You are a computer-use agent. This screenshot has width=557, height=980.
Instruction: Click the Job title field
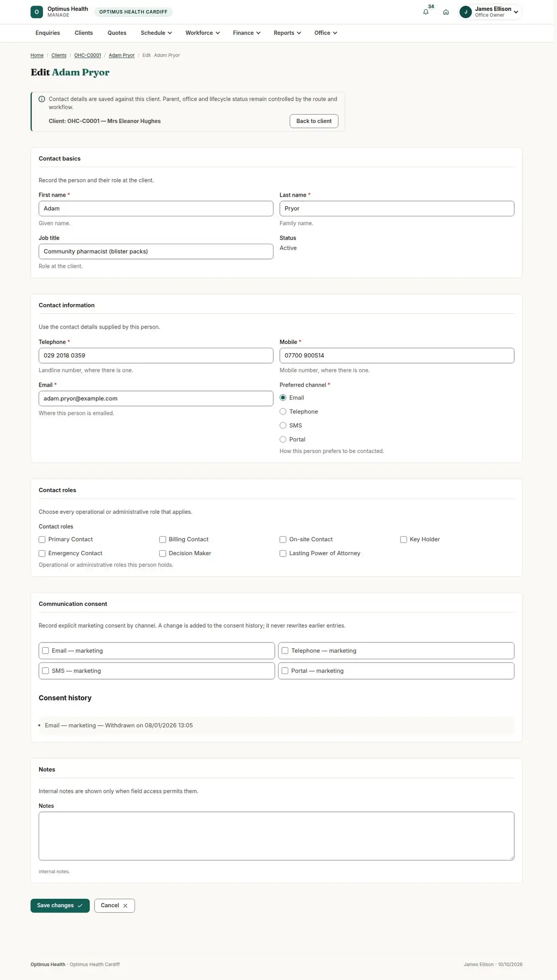[x=156, y=252]
